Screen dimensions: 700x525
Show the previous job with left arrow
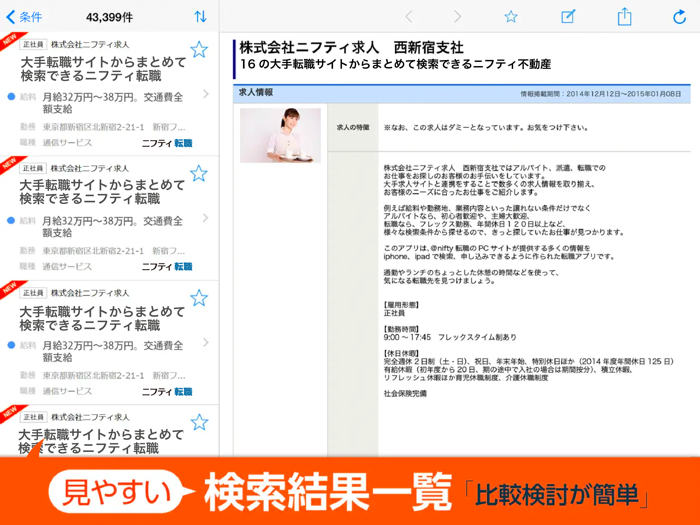(409, 17)
